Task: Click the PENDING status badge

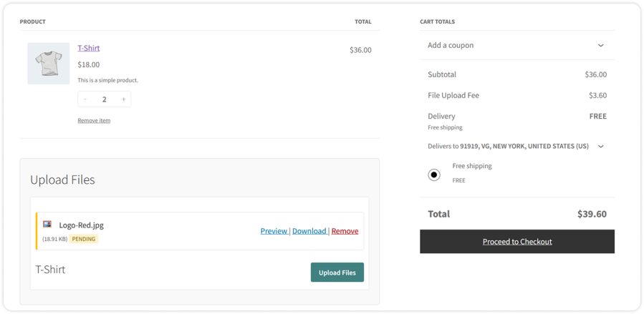Action: pyautogui.click(x=84, y=239)
